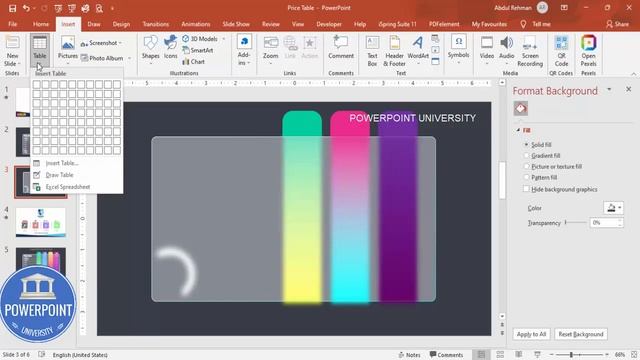
Task: Click the QR Code icon
Action: click(x=562, y=43)
